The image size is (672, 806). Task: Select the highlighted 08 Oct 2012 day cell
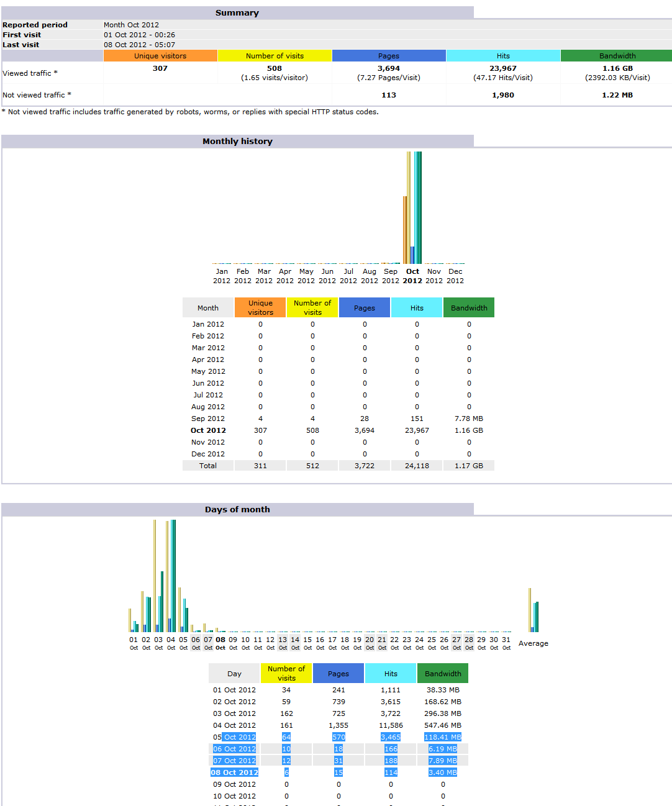coord(234,772)
